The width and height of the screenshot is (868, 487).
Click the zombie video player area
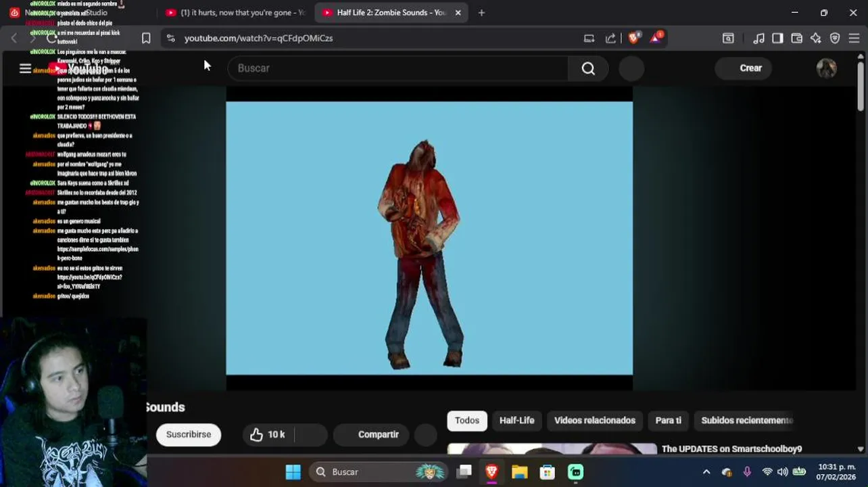(x=429, y=238)
